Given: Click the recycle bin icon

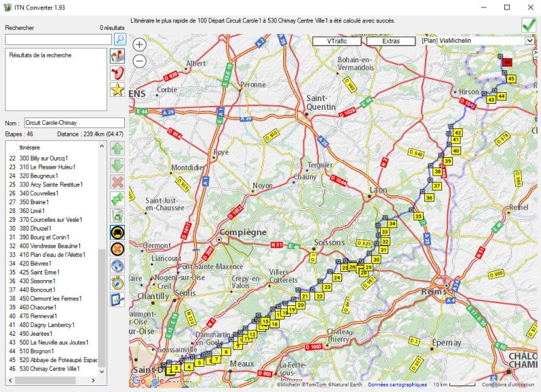Looking at the screenshot, I should click(117, 216).
